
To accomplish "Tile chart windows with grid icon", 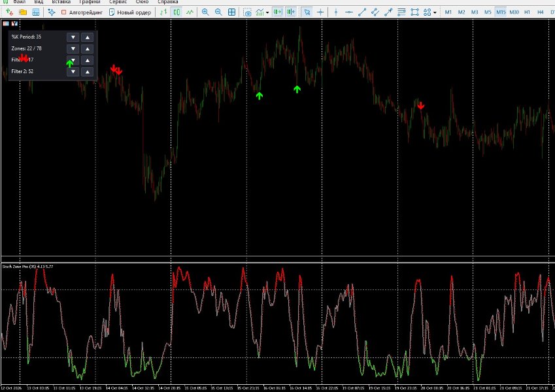I will [231, 12].
